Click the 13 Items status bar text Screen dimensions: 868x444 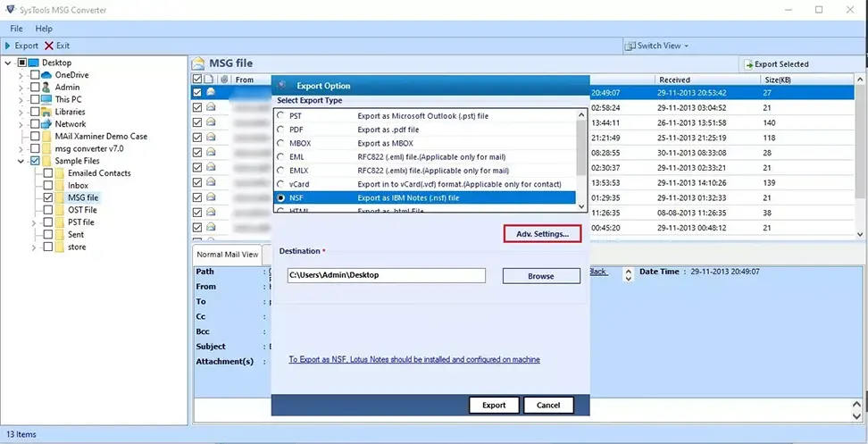tap(21, 434)
